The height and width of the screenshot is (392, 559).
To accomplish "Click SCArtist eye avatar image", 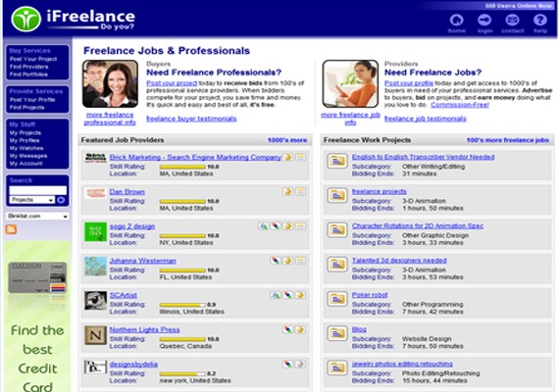I will coord(95,301).
